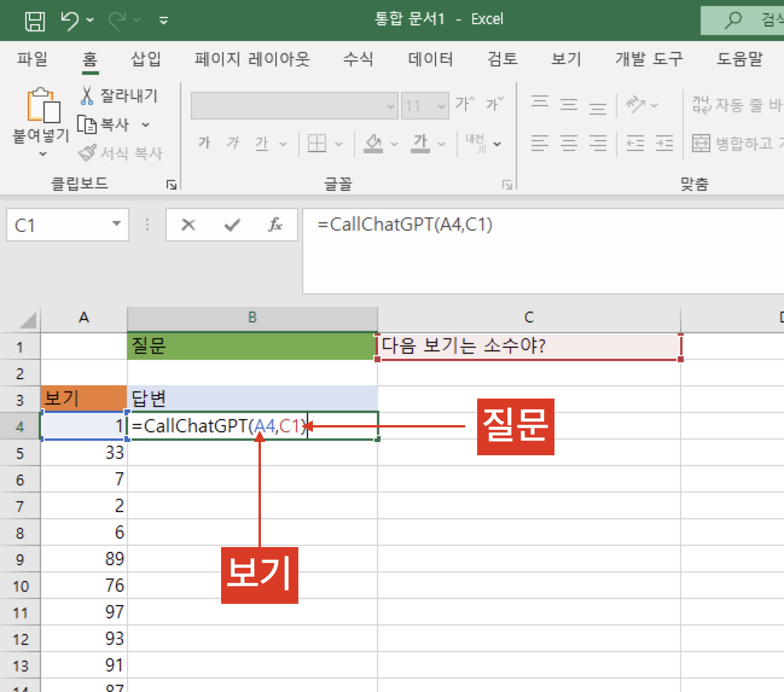784x692 pixels.
Task: Select column B header
Action: coord(252,318)
